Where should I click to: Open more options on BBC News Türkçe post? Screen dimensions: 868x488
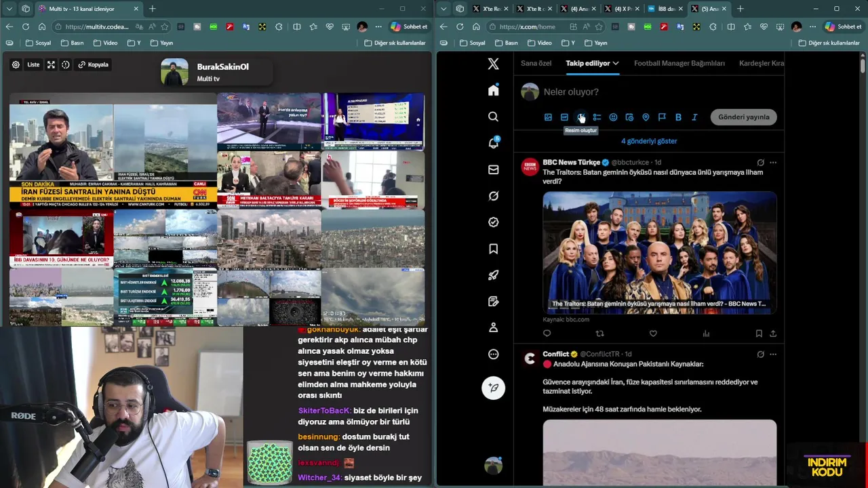click(773, 163)
